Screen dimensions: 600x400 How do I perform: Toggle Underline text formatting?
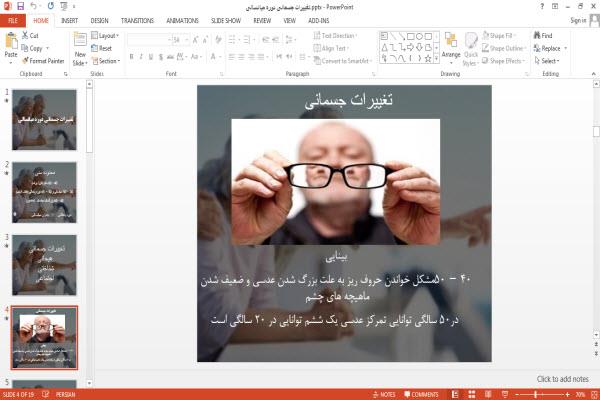tap(151, 57)
